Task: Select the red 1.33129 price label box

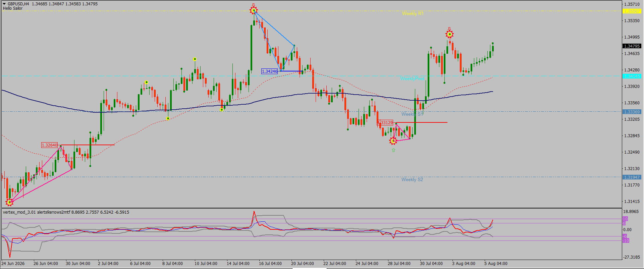Action: click(x=385, y=123)
